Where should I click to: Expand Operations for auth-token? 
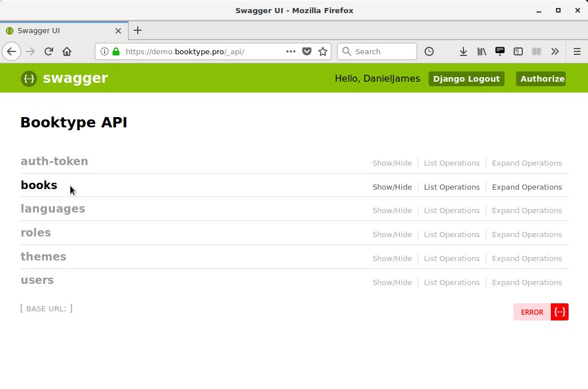(x=527, y=163)
